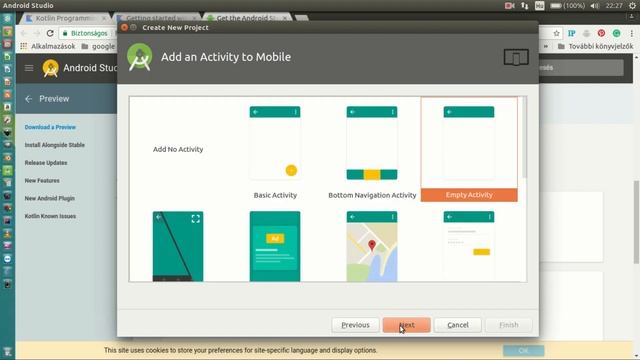Open the sound volume indicator
The width and height of the screenshot is (640, 360).
[x=595, y=6]
